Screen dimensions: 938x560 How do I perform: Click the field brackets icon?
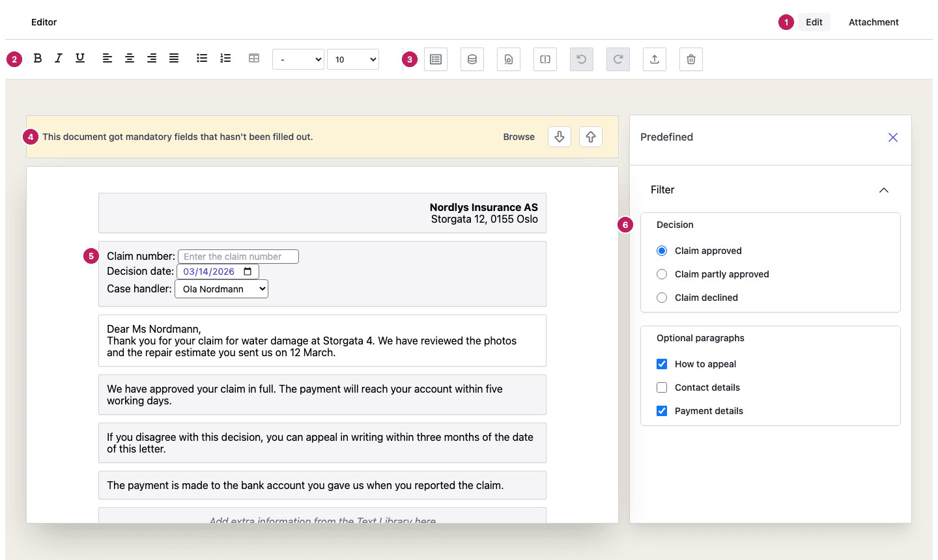(545, 59)
